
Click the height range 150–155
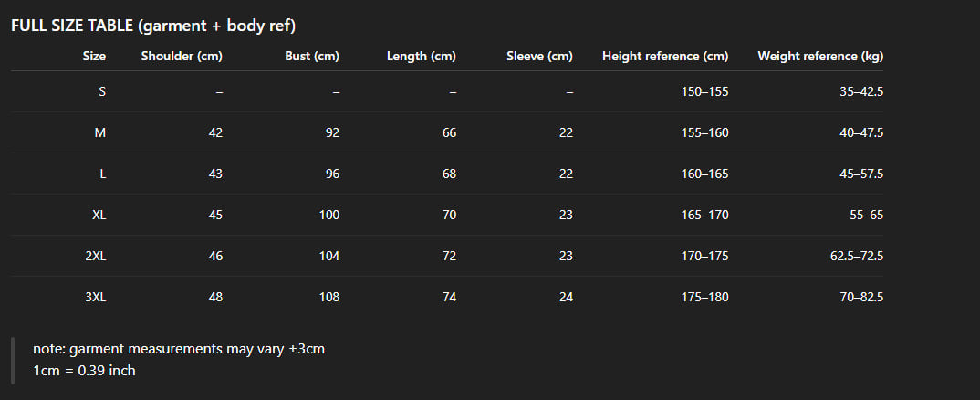click(704, 91)
